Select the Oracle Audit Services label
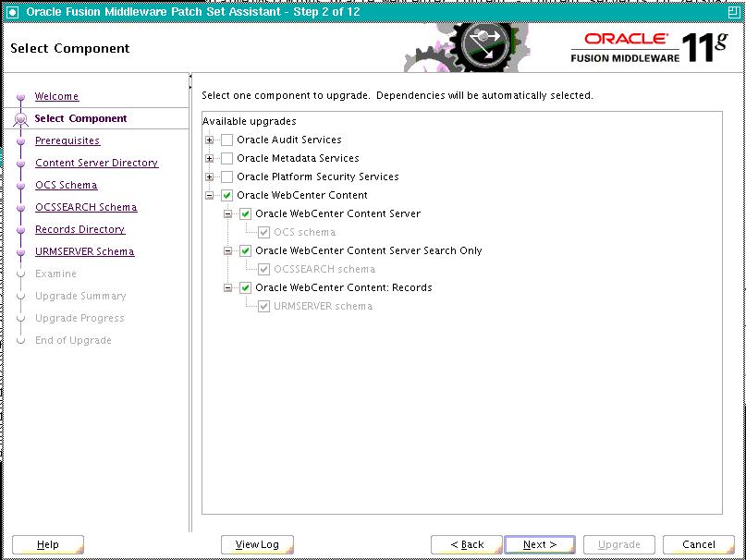The height and width of the screenshot is (560, 746). click(289, 140)
